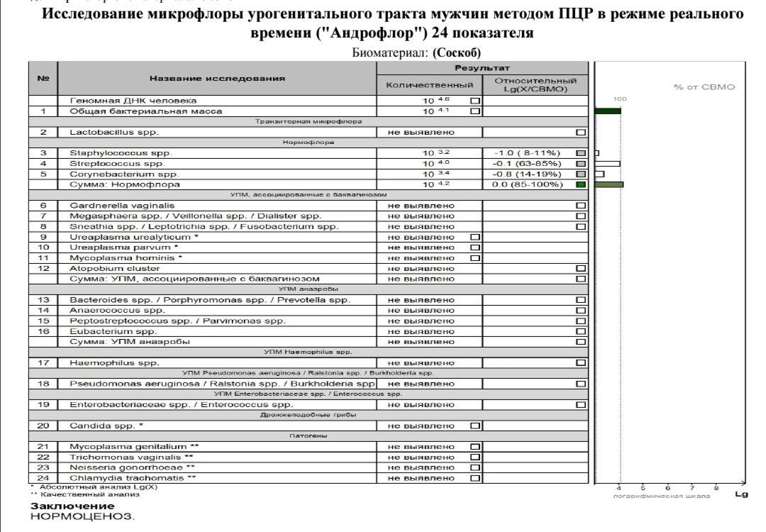Click the dark green chart bar for Общая бактериальная масса
This screenshot has height=532, width=766.
(608, 111)
